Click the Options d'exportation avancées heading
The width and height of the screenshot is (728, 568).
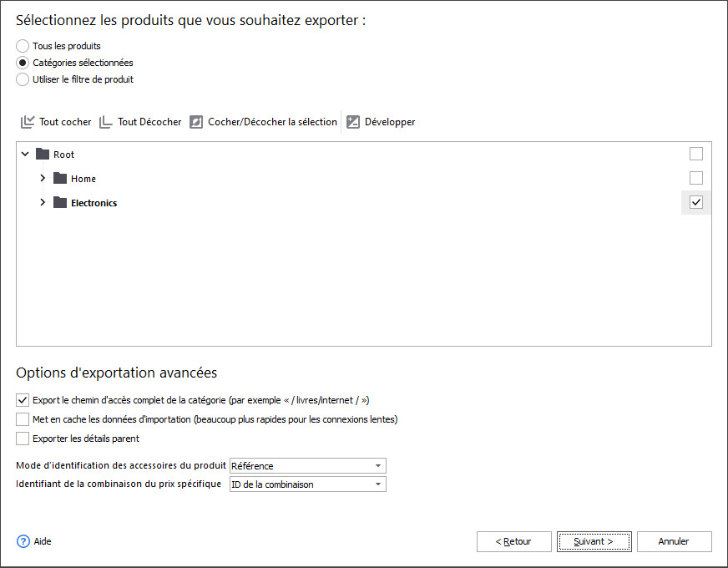117,373
